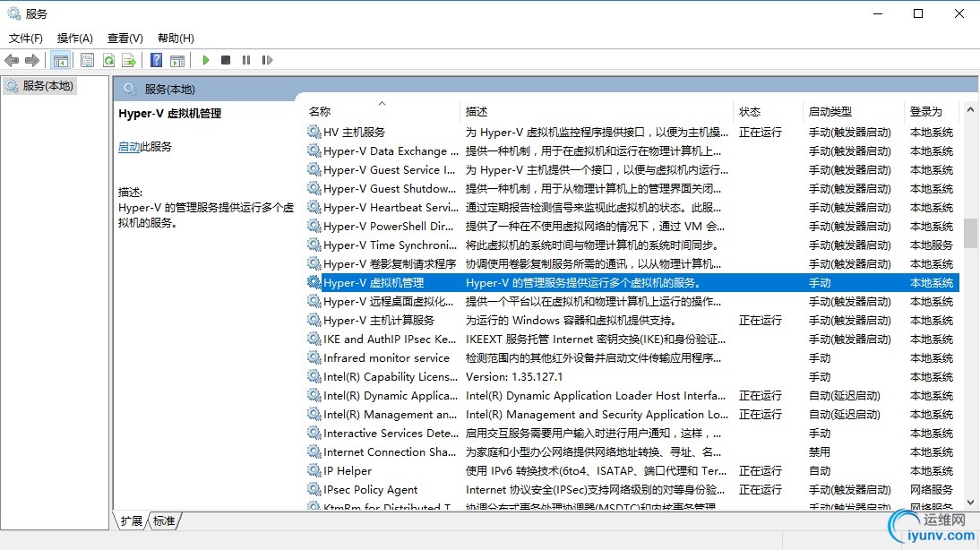Click the scrollbar up arrow of the services list
Screen dimensions: 980x550
tap(970, 109)
